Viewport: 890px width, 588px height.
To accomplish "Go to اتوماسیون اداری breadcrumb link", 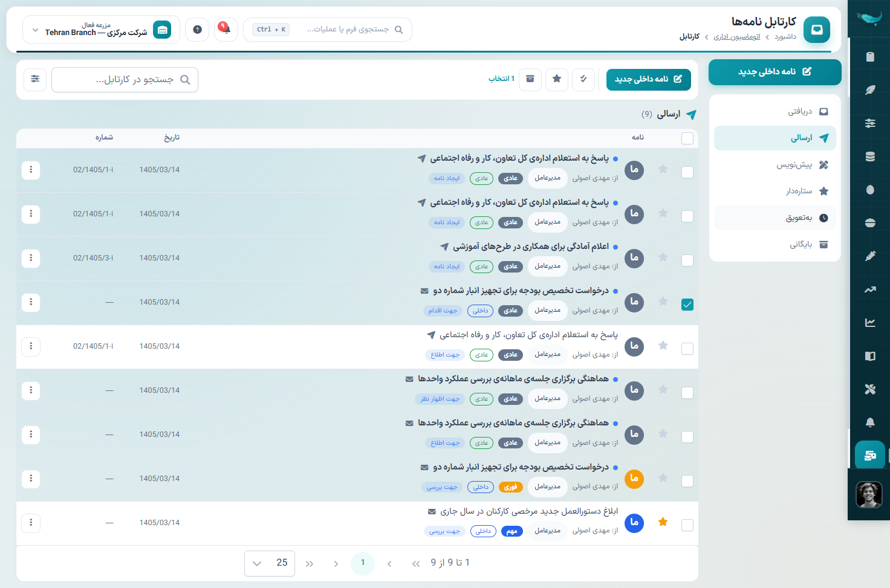I will pos(737,37).
